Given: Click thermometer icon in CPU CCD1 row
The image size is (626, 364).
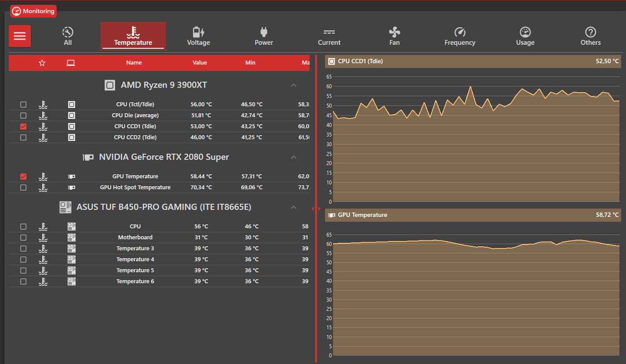Looking at the screenshot, I should [x=43, y=126].
